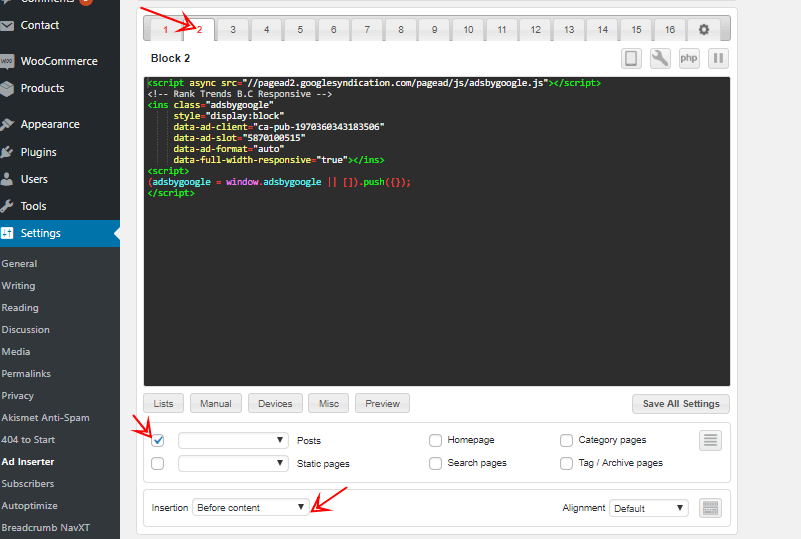Switch to block tab 9
Viewport: 801px width, 539px height.
point(435,30)
